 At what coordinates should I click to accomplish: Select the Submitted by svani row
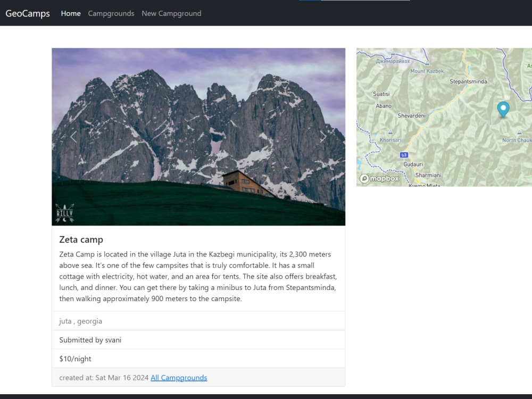pos(198,339)
